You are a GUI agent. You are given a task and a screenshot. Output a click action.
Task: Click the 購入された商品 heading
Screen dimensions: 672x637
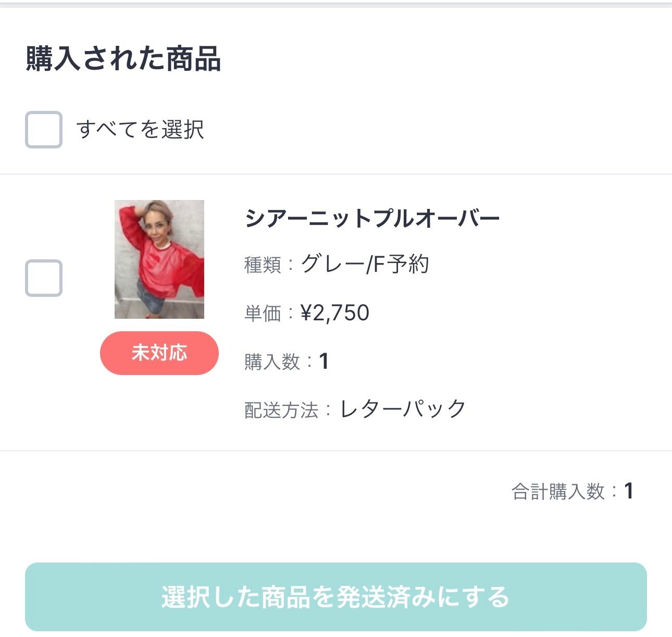(123, 58)
